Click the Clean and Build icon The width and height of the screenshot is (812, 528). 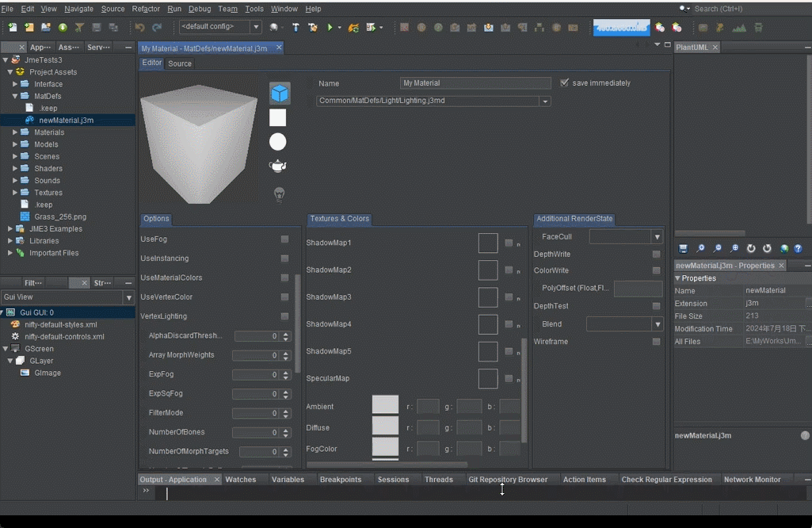(x=313, y=28)
